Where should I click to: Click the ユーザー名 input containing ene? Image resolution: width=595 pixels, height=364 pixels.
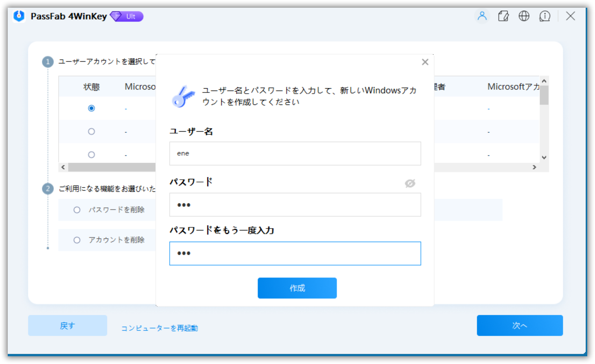coord(295,153)
